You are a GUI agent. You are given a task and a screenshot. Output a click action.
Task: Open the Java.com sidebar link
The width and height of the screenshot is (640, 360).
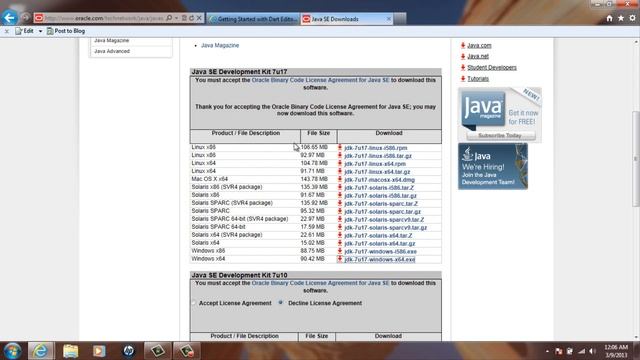point(479,45)
